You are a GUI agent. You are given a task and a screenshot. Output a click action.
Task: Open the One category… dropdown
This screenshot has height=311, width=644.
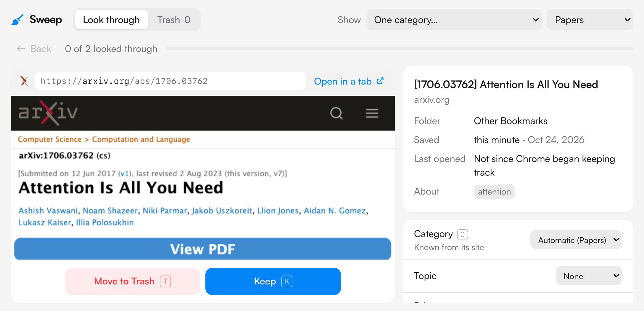point(454,20)
